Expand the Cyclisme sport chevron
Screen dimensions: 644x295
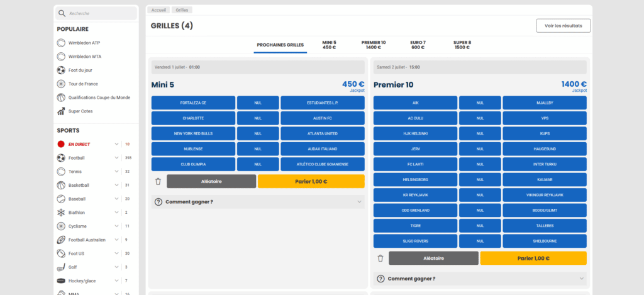click(116, 226)
